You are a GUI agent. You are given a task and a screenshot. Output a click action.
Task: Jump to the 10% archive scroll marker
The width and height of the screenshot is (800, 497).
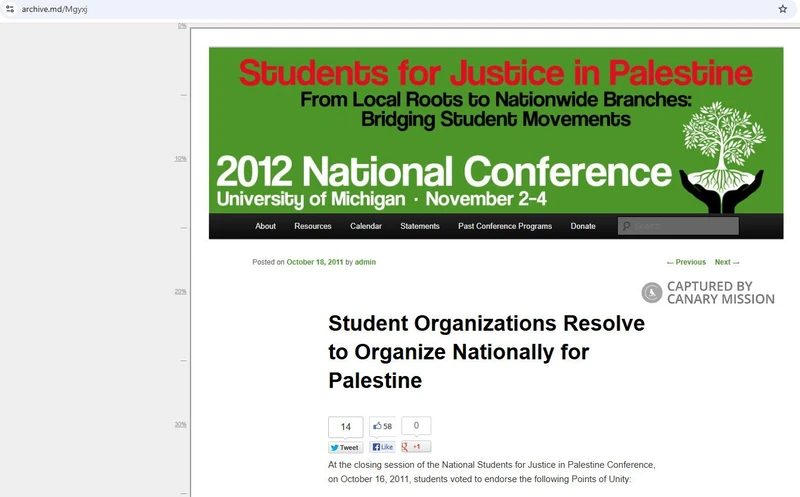(x=181, y=159)
